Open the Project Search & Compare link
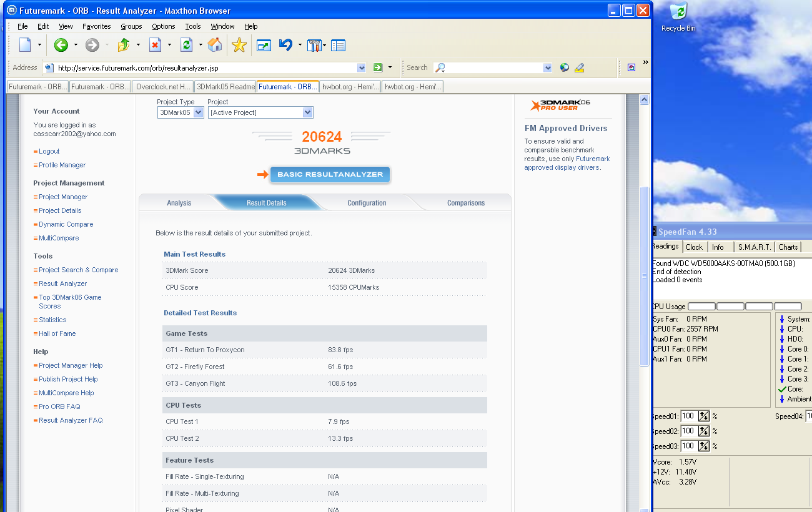Viewport: 812px width, 512px height. click(x=79, y=270)
